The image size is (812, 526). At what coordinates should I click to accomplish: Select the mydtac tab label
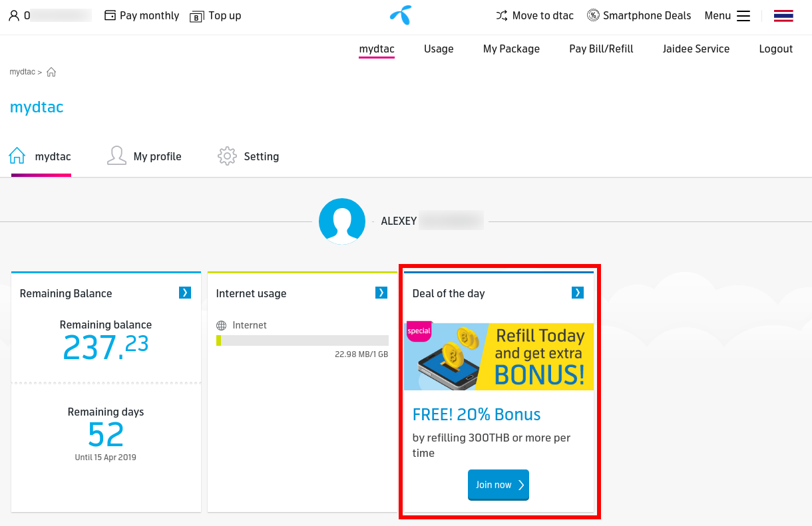tap(53, 157)
